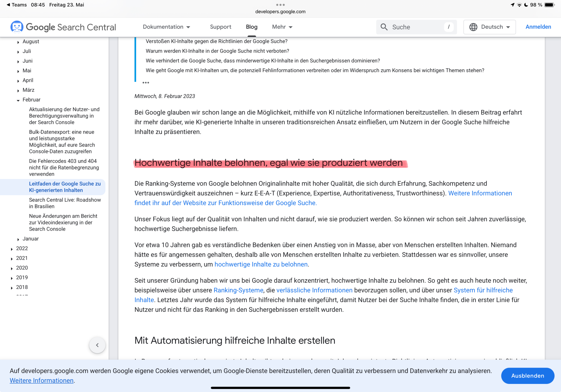Open the Deutsch language selector
The width and height of the screenshot is (561, 392).
[489, 27]
